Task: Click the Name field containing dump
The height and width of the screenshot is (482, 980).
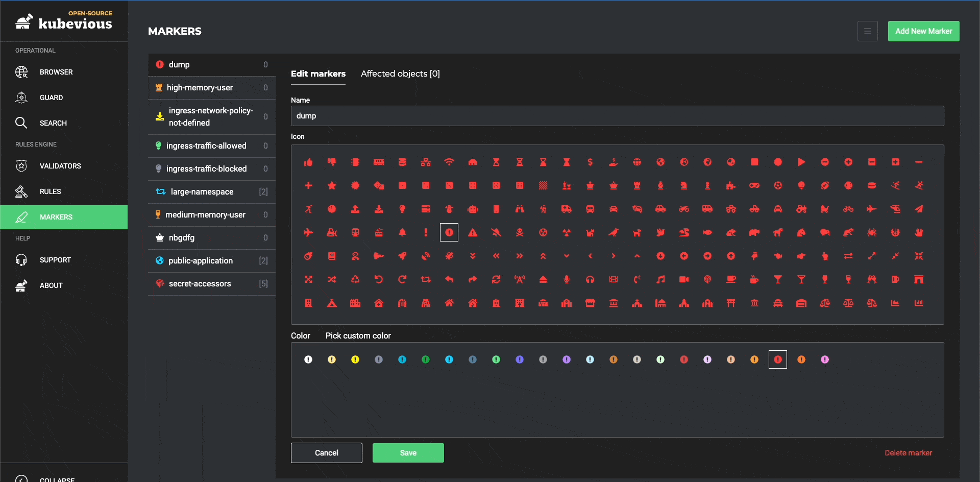Action: (618, 116)
